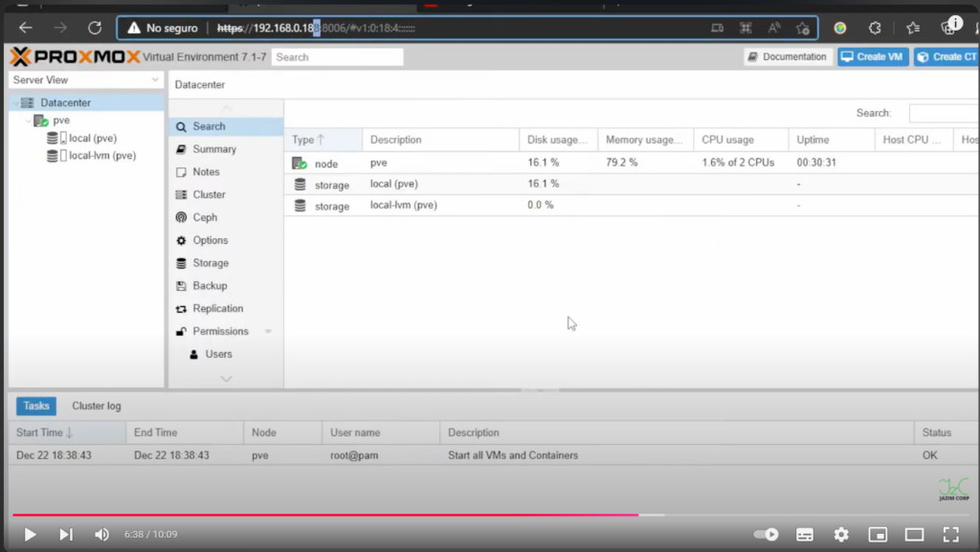Switch to the Cluster log tab

(97, 406)
